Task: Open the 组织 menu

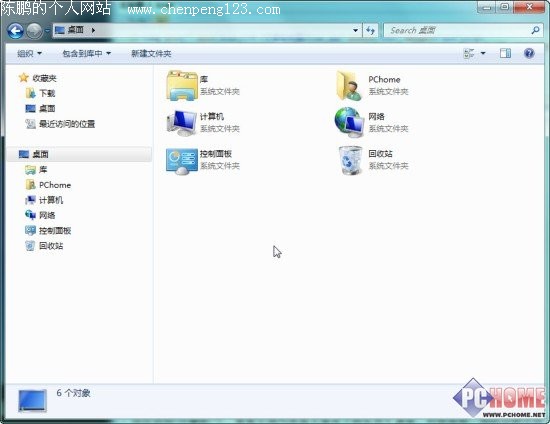Action: tap(29, 53)
